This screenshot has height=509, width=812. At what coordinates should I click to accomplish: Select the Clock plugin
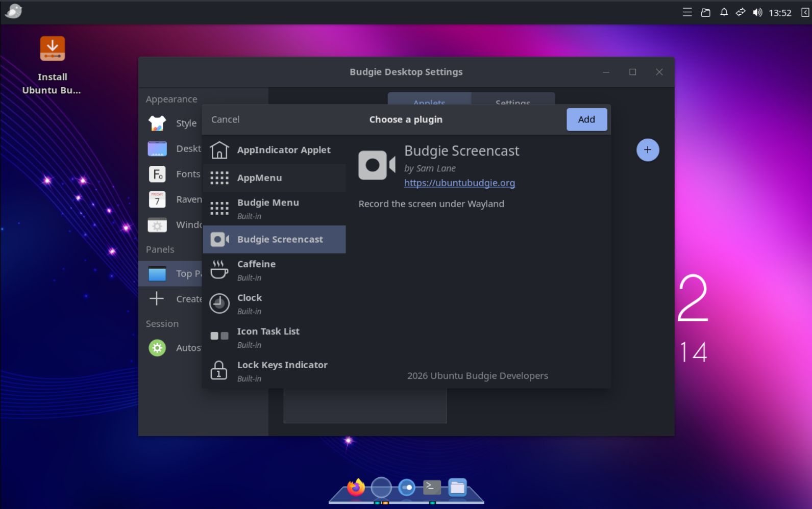click(275, 304)
